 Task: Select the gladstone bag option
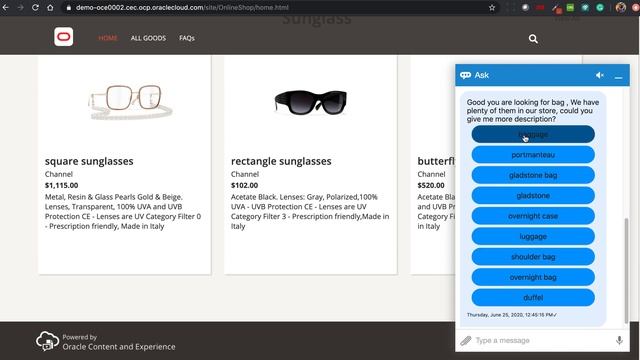coord(533,175)
